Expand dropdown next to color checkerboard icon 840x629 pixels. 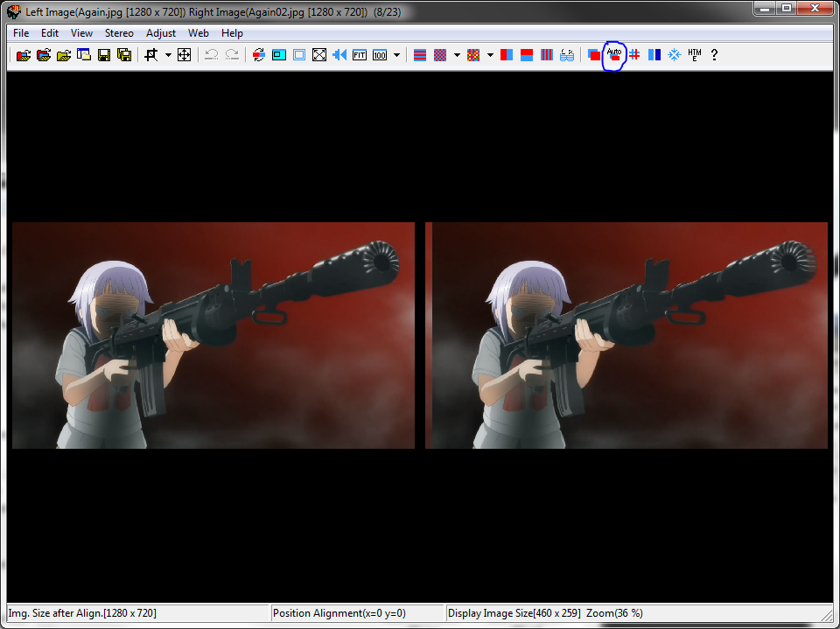[490, 55]
